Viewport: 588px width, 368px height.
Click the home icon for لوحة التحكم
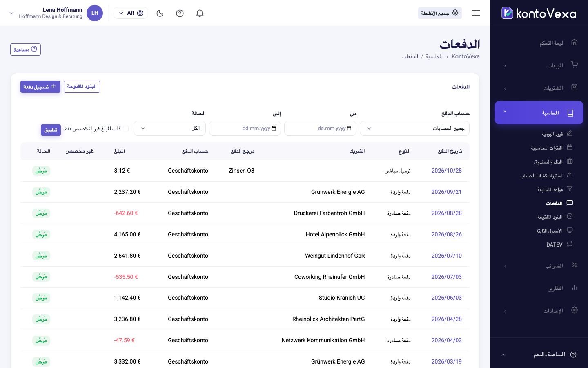click(x=575, y=43)
